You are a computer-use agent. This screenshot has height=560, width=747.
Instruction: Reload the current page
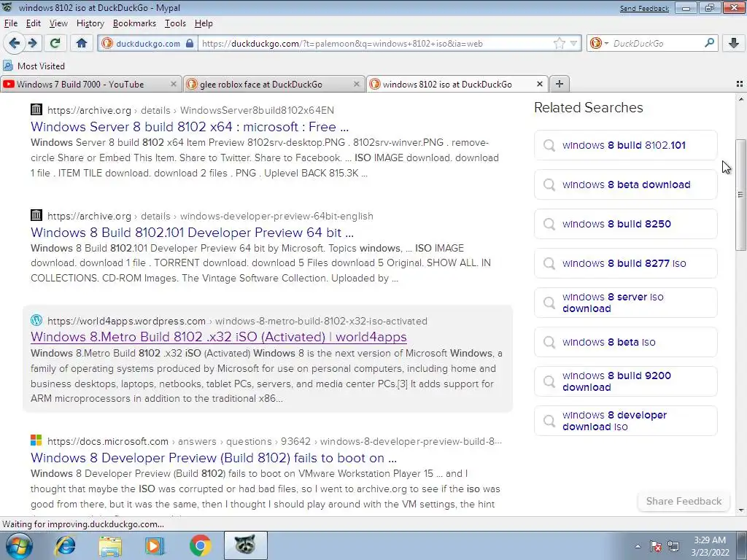tap(55, 43)
